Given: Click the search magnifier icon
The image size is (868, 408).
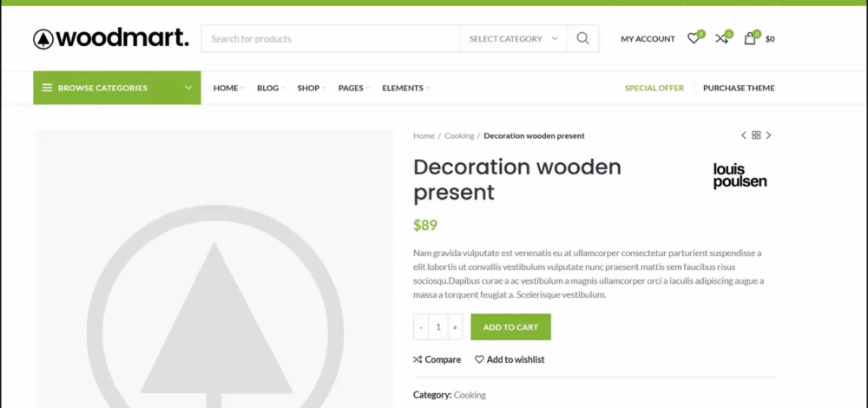Looking at the screenshot, I should click(582, 39).
